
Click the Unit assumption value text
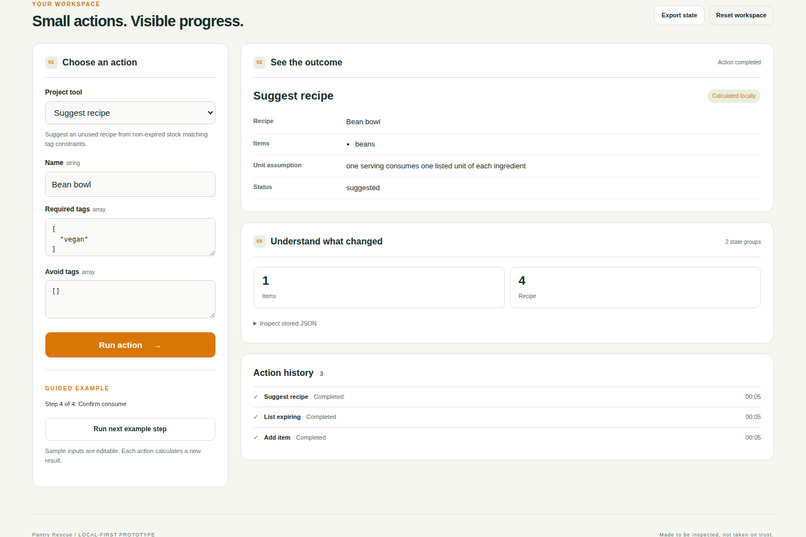click(x=436, y=166)
